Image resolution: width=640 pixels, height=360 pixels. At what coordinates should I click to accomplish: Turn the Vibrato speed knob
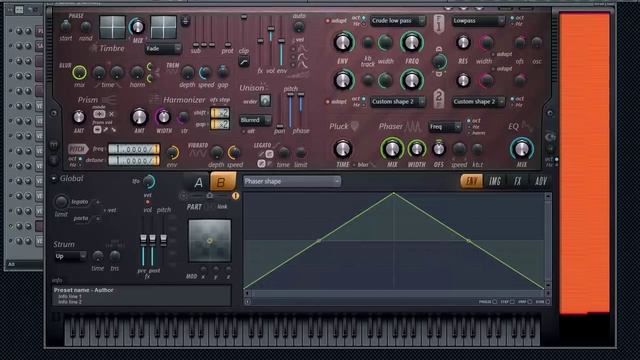pyautogui.click(x=235, y=153)
